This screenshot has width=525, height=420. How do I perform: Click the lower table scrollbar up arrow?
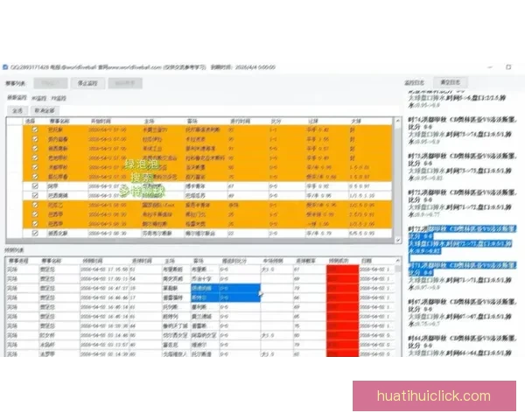(x=398, y=260)
